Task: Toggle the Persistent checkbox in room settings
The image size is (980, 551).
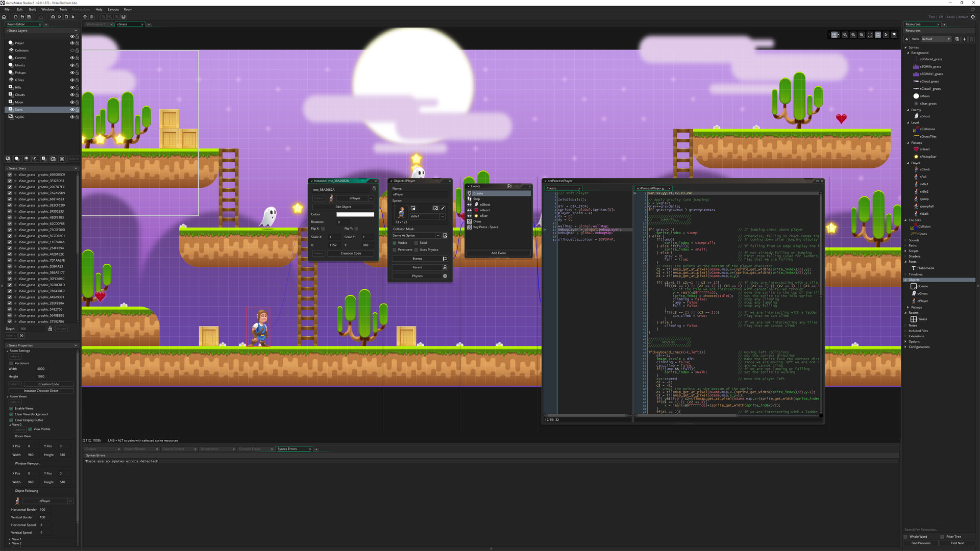Action: [x=11, y=363]
